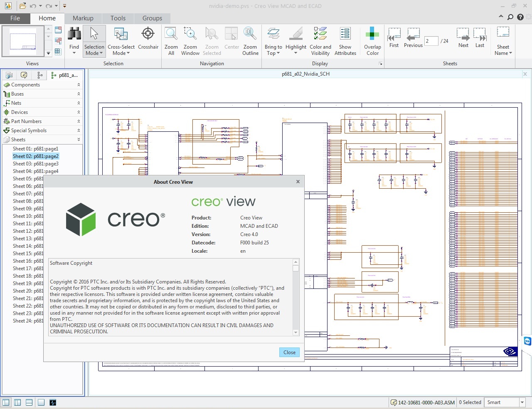
Task: Switch to the Markup tab
Action: pyautogui.click(x=83, y=18)
